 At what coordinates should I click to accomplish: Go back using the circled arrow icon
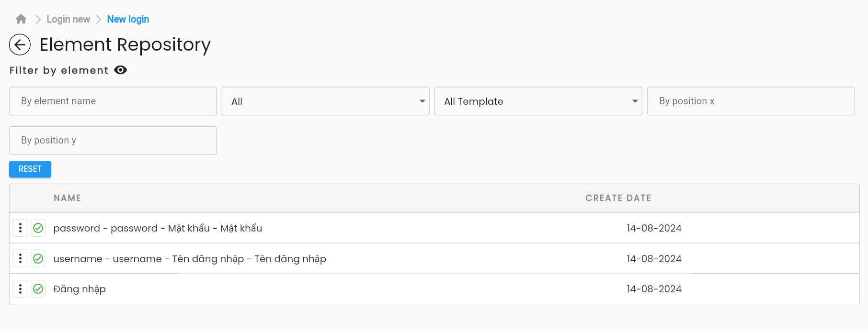pyautogui.click(x=20, y=45)
